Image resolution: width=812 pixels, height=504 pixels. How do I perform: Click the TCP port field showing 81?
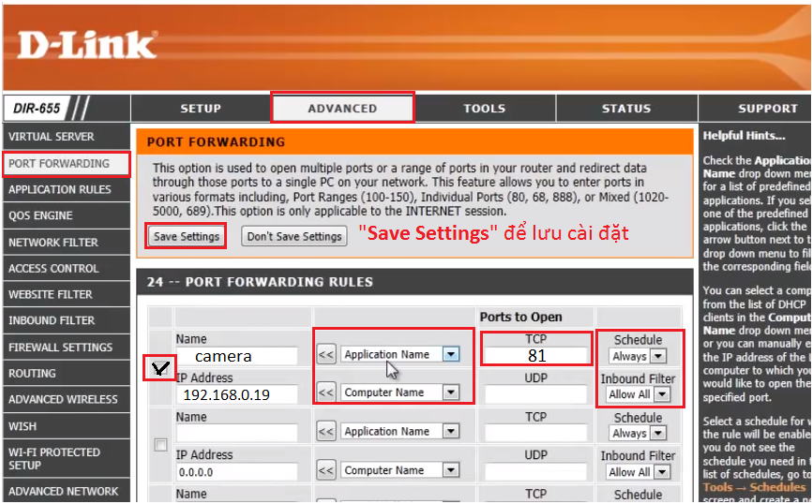536,355
